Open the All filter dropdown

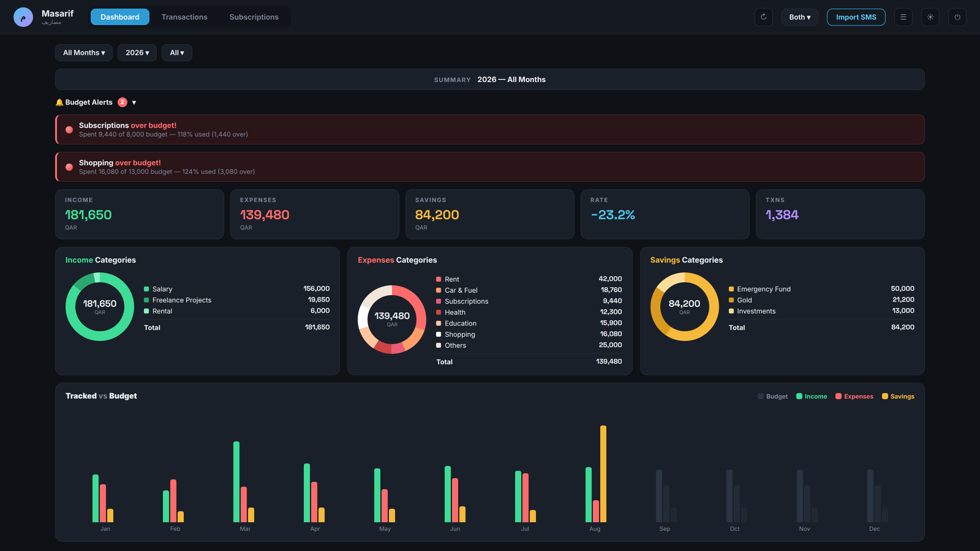(x=177, y=53)
